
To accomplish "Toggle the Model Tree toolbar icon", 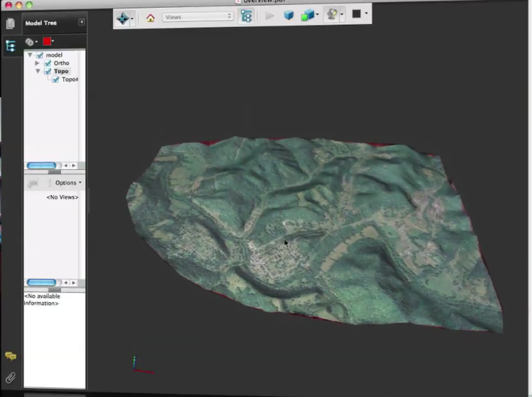I will tap(246, 16).
